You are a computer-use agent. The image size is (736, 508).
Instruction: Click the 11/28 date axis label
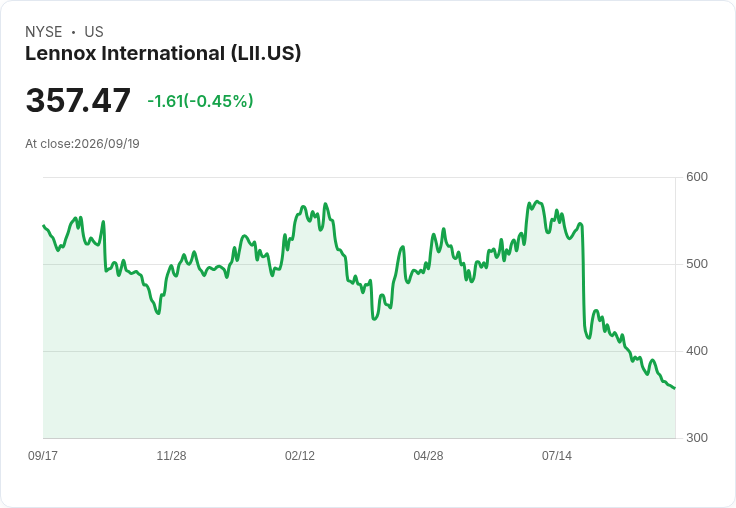[171, 455]
